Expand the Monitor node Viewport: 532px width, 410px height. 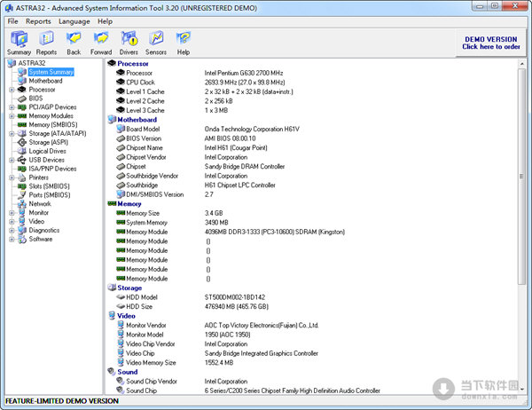point(12,213)
